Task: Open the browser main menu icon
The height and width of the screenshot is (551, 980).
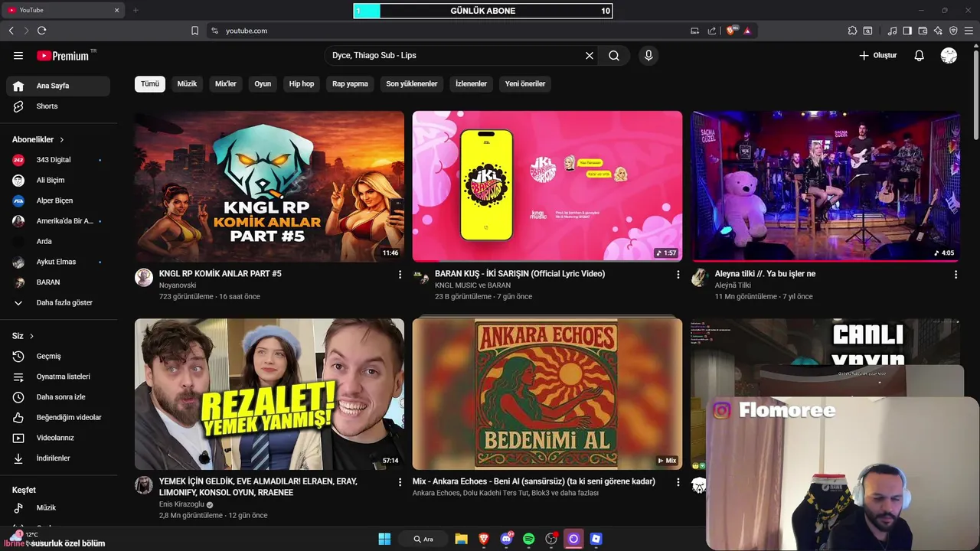Action: coord(969,31)
